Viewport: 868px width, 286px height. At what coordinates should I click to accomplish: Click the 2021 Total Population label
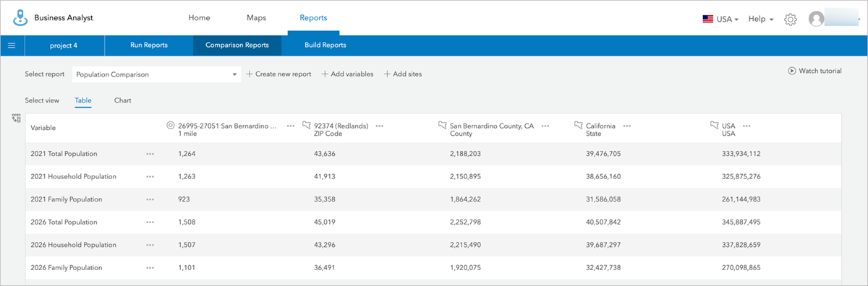click(64, 154)
